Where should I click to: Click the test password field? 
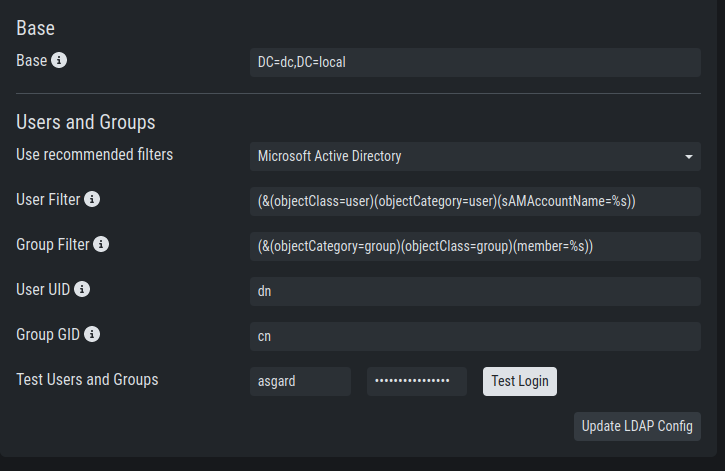coord(417,381)
